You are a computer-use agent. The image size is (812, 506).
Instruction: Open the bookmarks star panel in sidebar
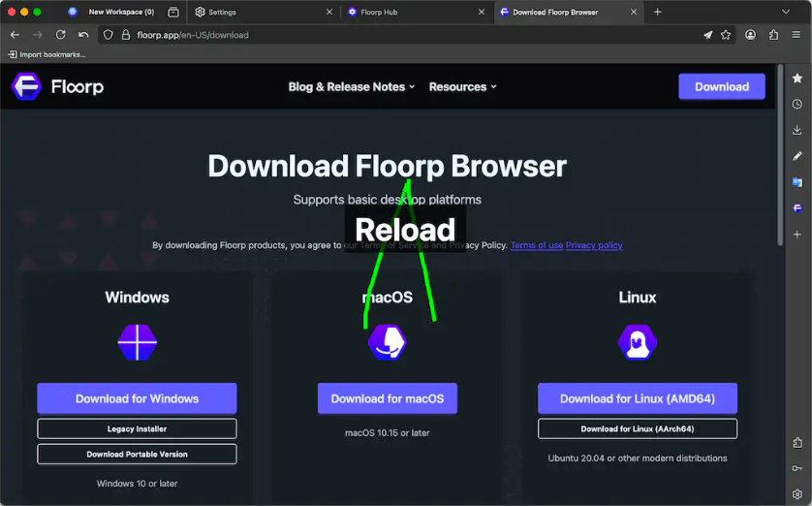point(796,78)
